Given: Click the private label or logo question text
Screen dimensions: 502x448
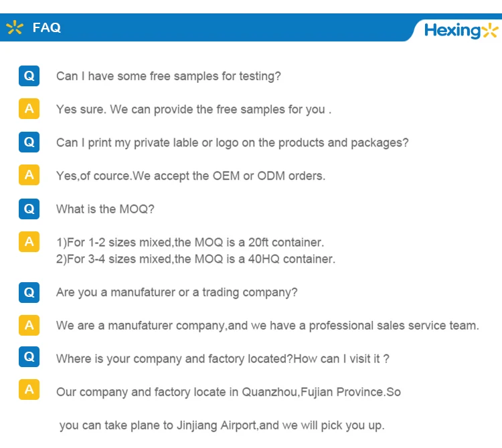Looking at the screenshot, I should (232, 142).
